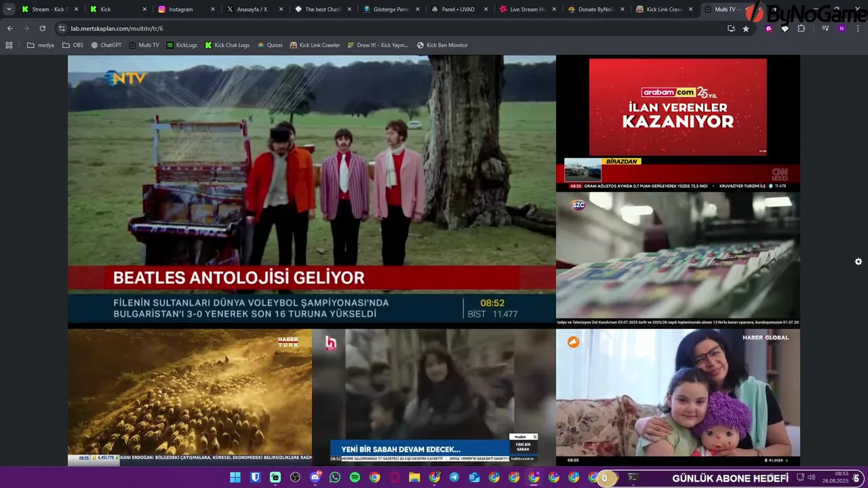This screenshot has height=488, width=868.
Task: Open Outlook from the taskbar
Action: [474, 478]
